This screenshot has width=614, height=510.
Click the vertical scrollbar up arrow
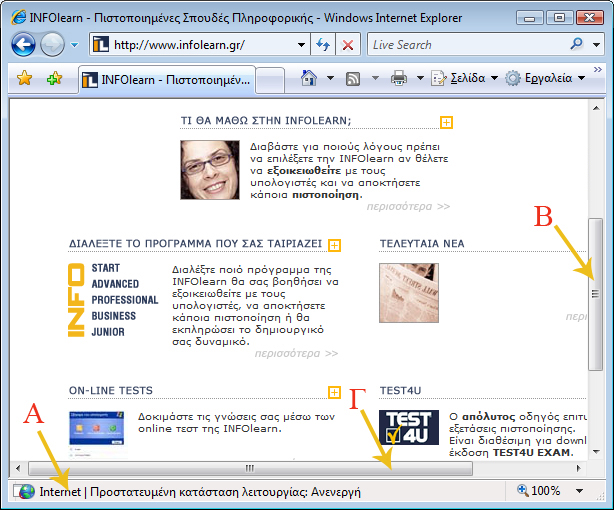[596, 108]
